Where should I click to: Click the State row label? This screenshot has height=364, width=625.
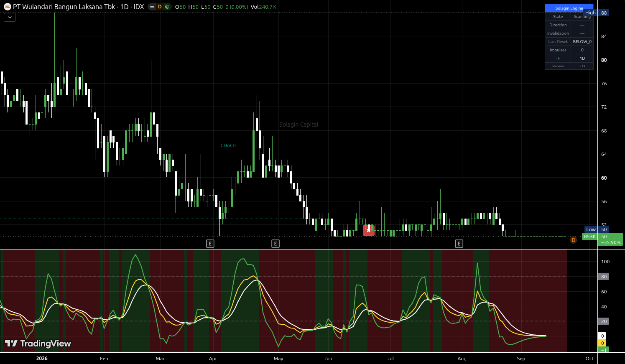[558, 17]
